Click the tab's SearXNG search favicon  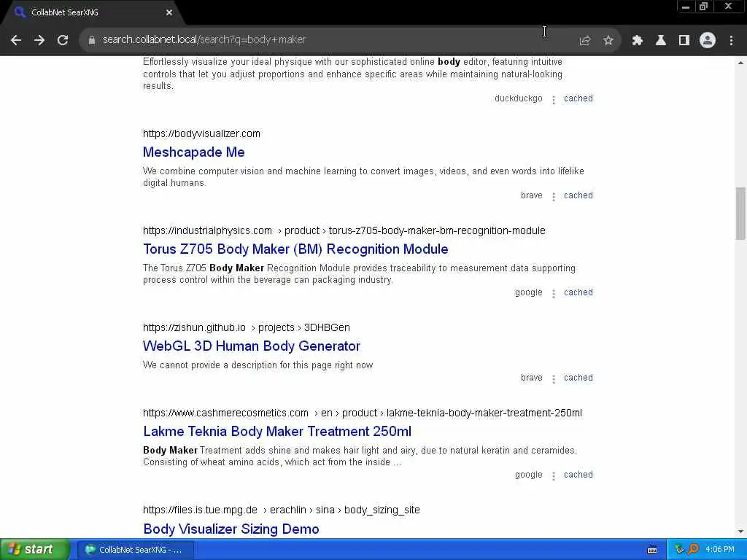[20, 12]
